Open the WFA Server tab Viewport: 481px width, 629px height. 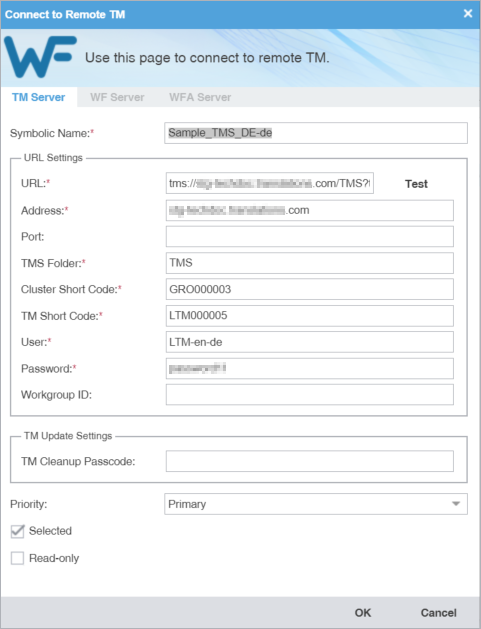click(200, 97)
